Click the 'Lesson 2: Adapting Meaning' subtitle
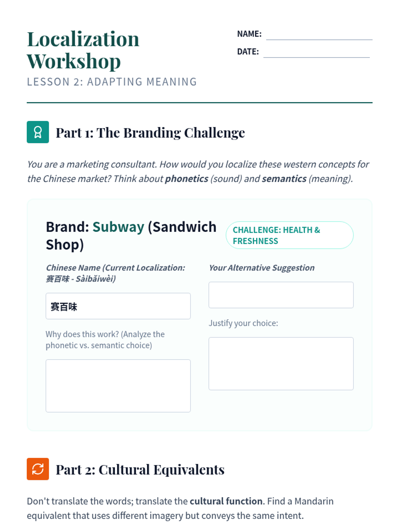 point(112,82)
